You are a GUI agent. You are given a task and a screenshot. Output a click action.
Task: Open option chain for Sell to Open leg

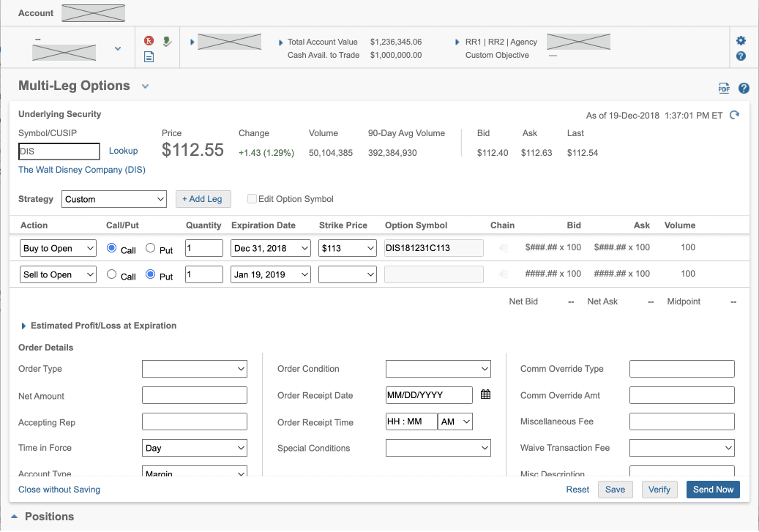503,274
